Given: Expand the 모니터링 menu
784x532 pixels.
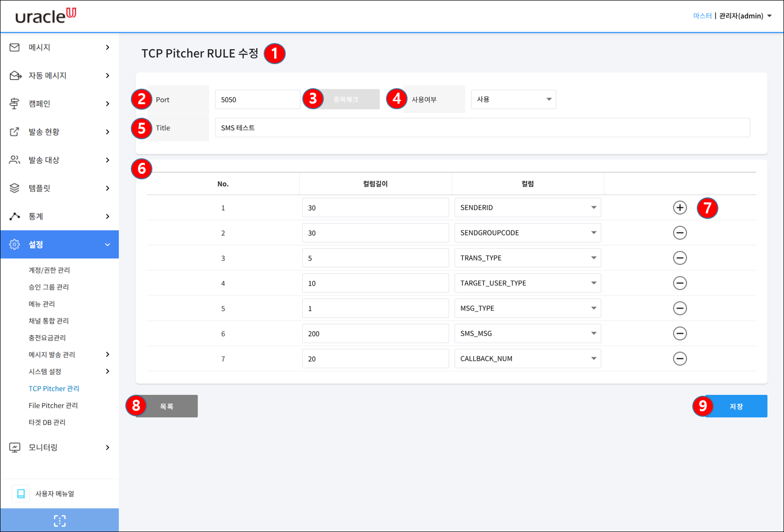Looking at the screenshot, I should tap(107, 447).
